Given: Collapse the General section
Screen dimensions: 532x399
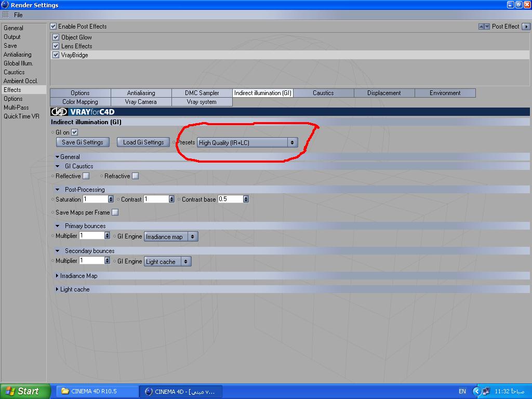Looking at the screenshot, I should 57,157.
